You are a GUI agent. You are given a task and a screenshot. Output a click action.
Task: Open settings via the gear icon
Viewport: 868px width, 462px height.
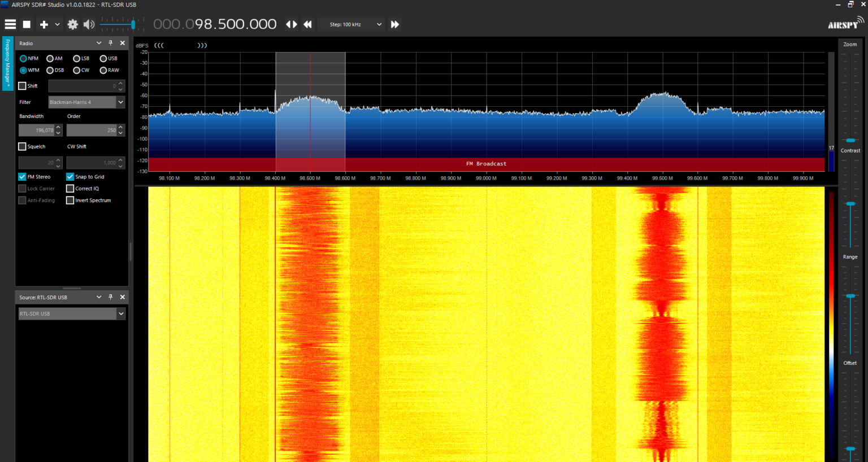(72, 24)
